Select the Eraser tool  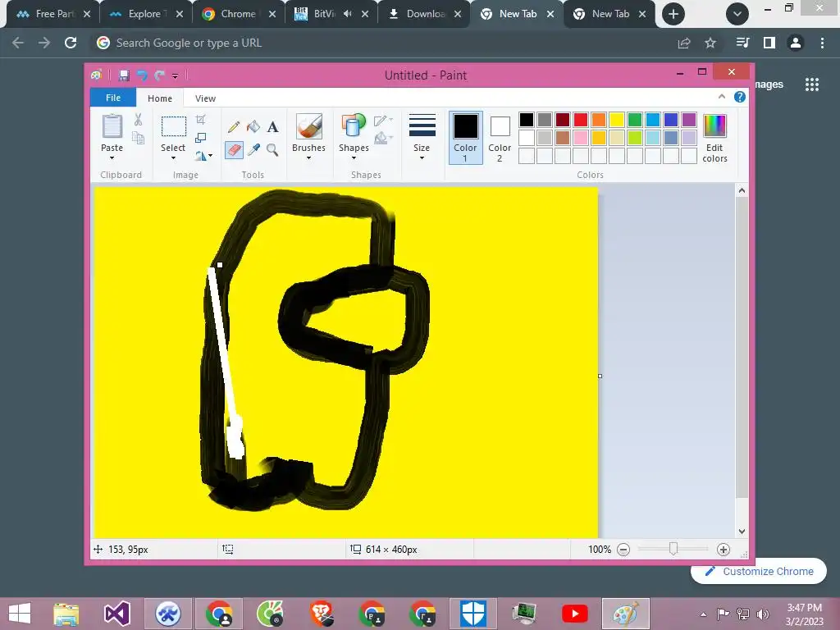click(x=234, y=149)
